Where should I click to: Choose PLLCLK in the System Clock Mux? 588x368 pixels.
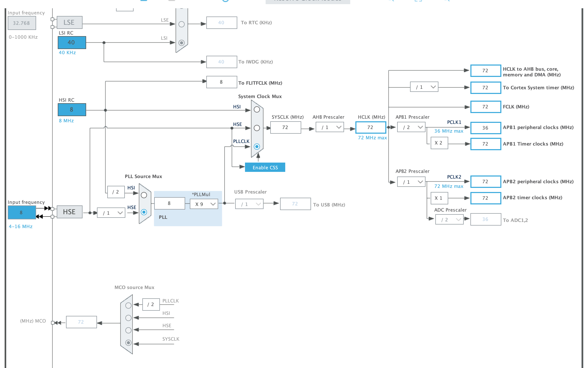coord(257,147)
